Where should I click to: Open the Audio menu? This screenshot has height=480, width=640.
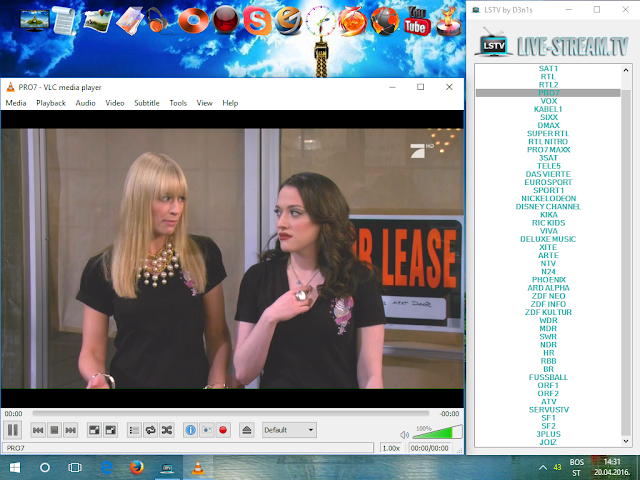pyautogui.click(x=85, y=103)
